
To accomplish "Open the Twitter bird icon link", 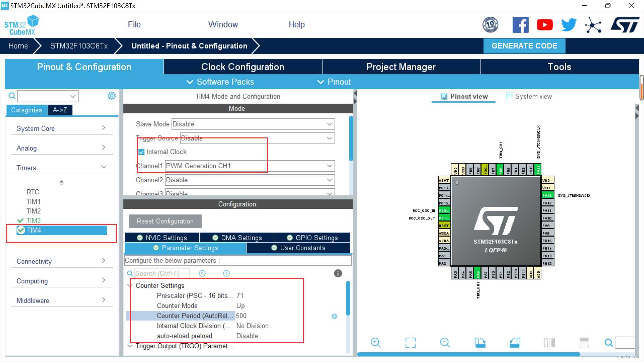I will tap(569, 25).
